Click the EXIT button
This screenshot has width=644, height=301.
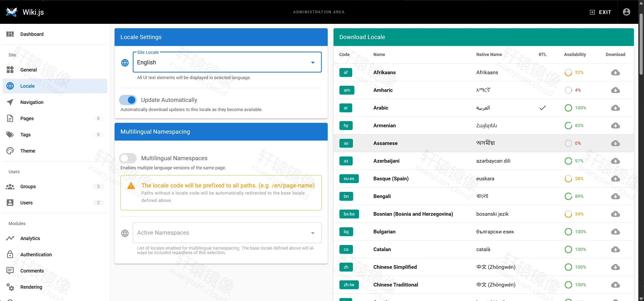tap(600, 12)
